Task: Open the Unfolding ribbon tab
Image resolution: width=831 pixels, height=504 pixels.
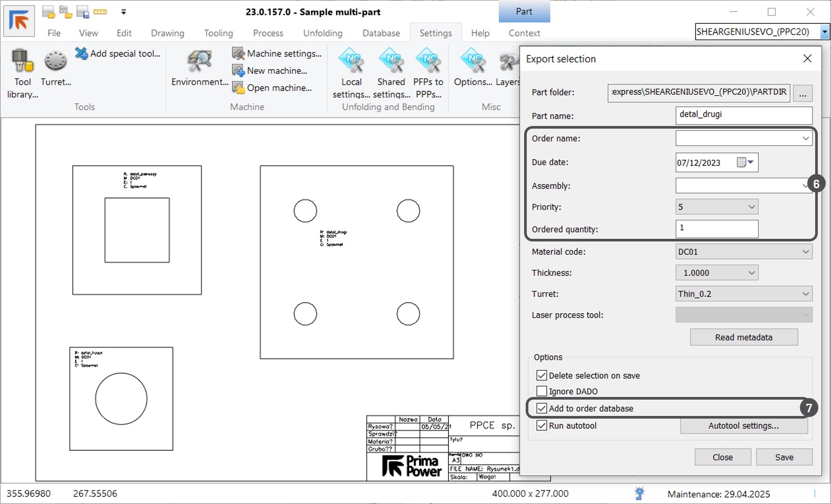Action: (x=322, y=33)
